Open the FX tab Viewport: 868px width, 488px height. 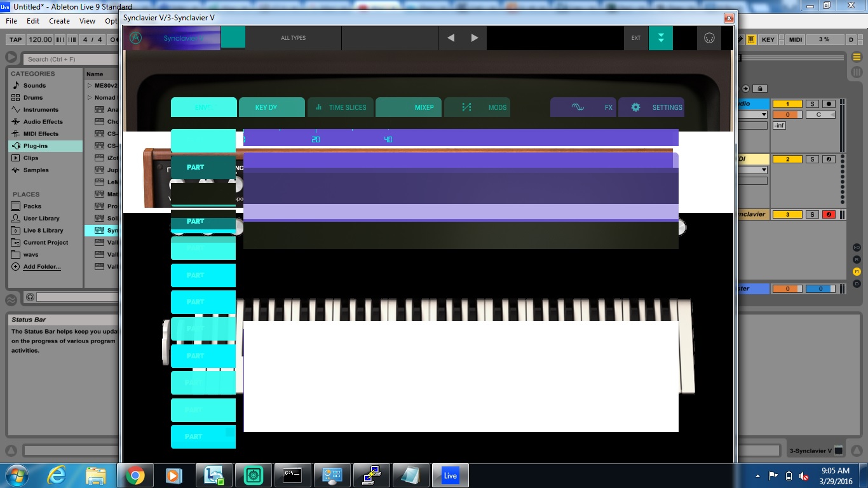pyautogui.click(x=583, y=107)
